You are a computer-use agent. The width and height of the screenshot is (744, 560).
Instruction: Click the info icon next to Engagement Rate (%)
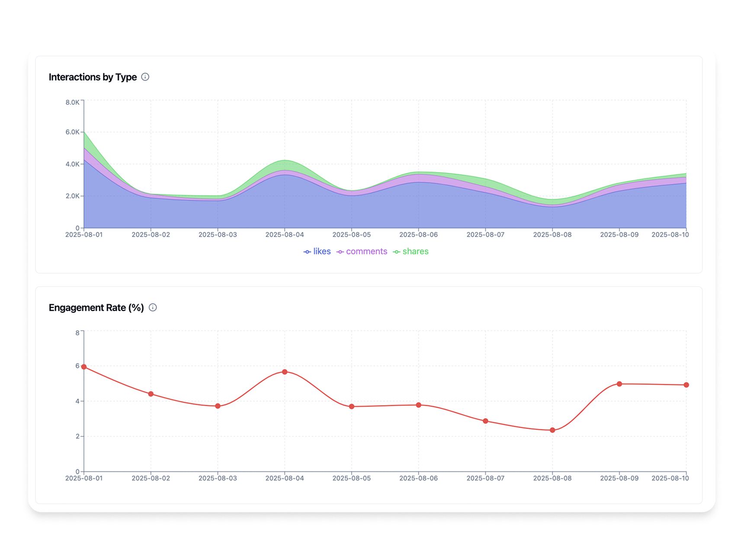point(153,307)
